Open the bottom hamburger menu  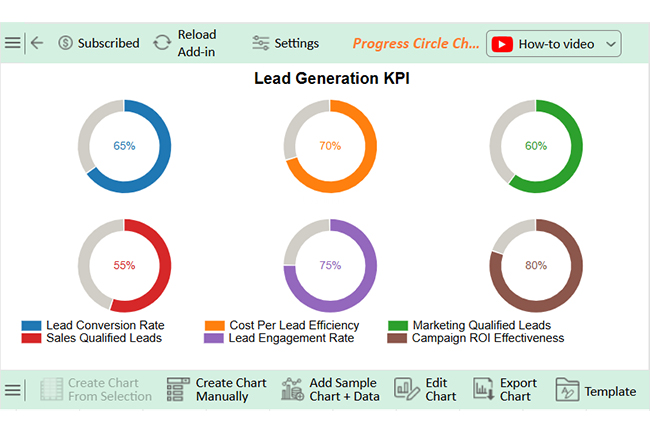(12, 390)
